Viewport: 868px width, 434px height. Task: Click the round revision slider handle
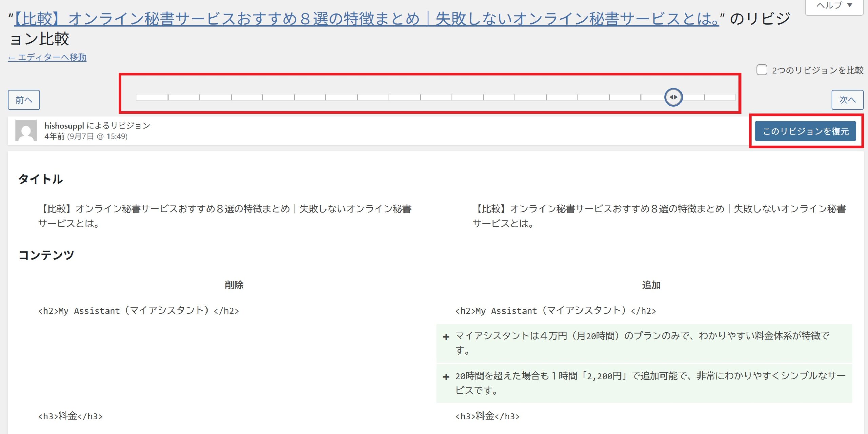[x=673, y=97]
